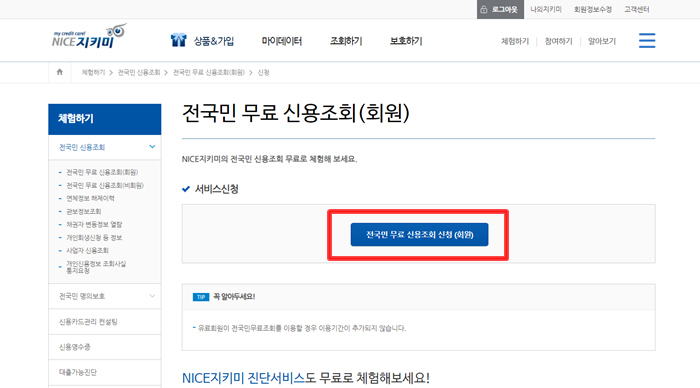The width and height of the screenshot is (700, 388).
Task: Open 고객센터 link
Action: 636,9
